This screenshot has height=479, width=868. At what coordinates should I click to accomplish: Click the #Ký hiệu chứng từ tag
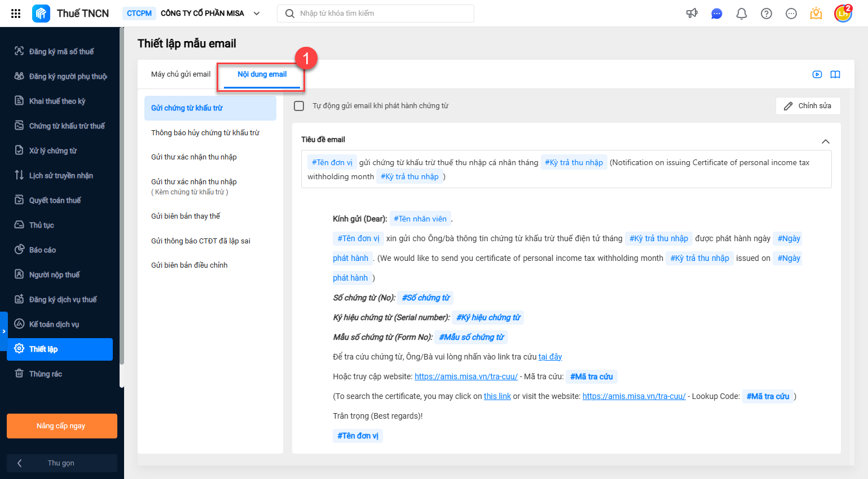pyautogui.click(x=488, y=317)
